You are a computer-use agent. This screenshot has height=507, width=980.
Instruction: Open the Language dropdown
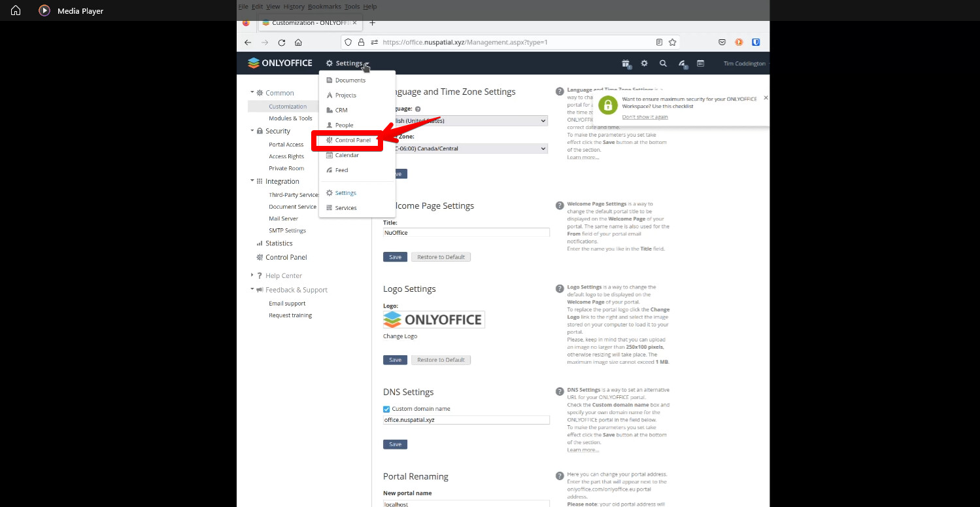[x=465, y=121]
